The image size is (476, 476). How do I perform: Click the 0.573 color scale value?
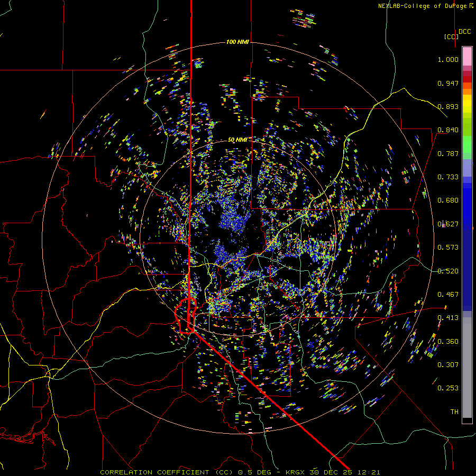coord(448,248)
